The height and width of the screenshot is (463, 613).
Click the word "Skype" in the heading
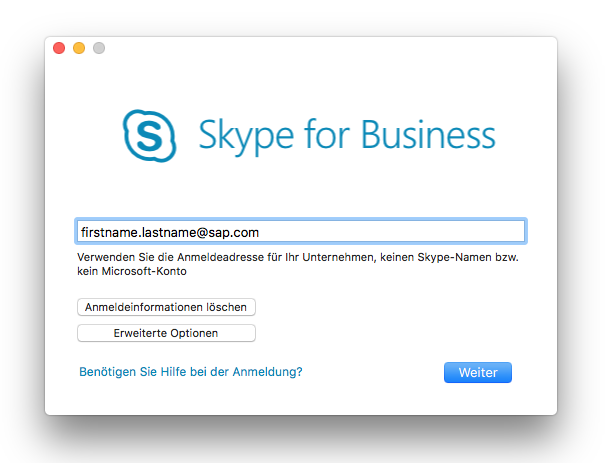246,136
